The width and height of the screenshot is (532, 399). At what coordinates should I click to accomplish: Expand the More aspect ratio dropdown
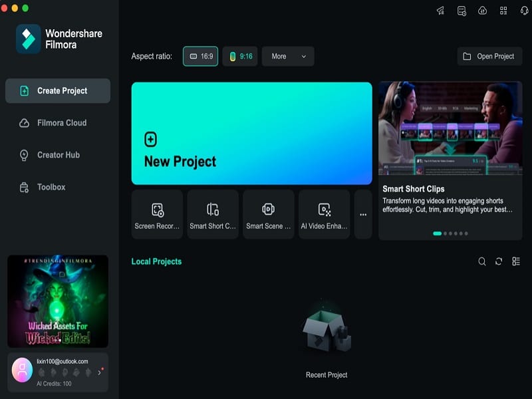288,57
